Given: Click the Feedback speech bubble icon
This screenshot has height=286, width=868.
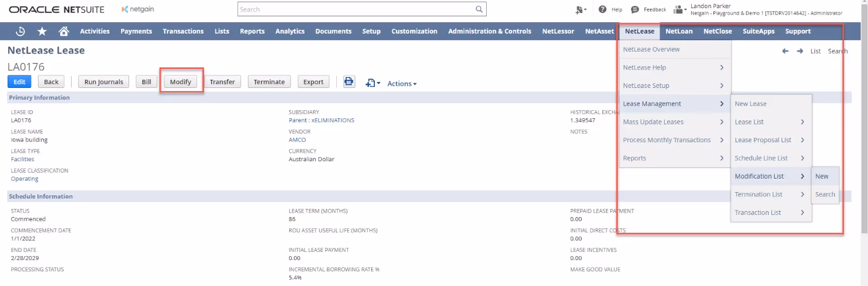Looking at the screenshot, I should pyautogui.click(x=635, y=9).
